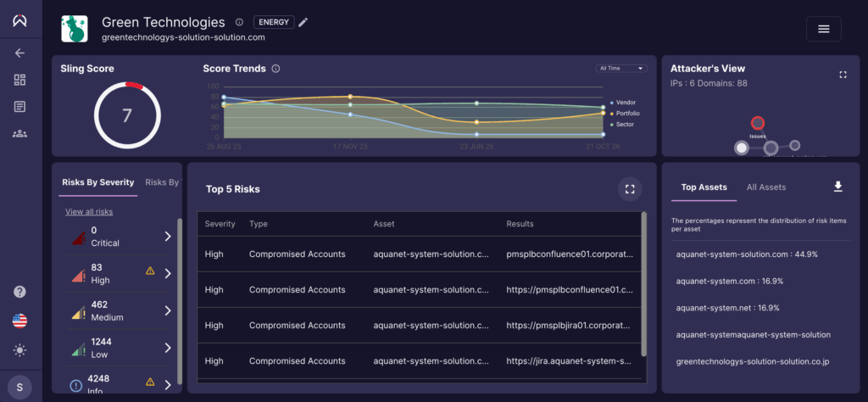Open the help question mark icon

(x=20, y=292)
